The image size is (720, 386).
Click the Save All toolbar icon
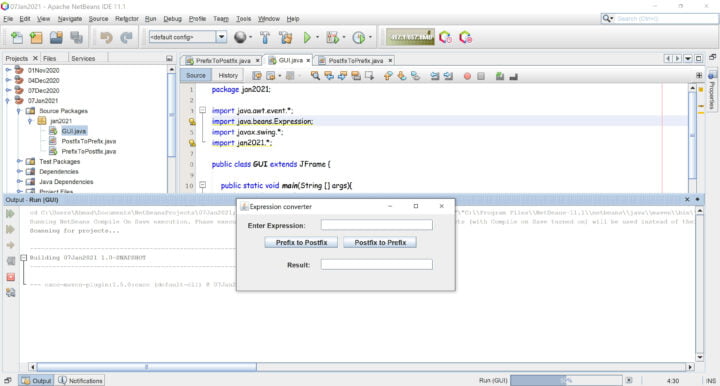[x=76, y=38]
